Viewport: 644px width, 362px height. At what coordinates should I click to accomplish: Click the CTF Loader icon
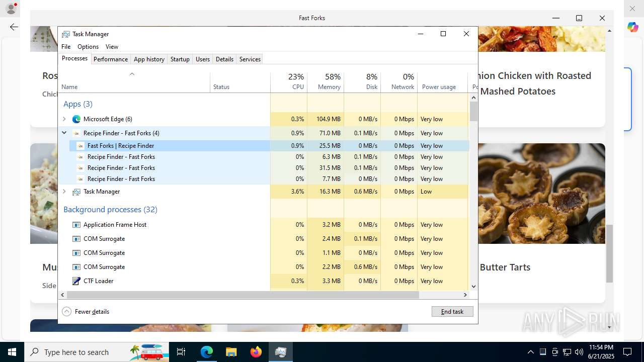76,281
